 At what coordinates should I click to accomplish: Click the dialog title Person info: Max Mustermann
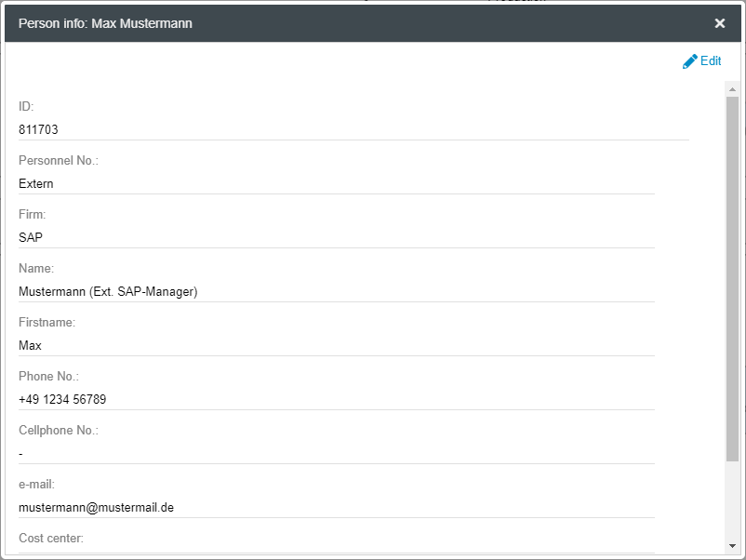tap(105, 23)
